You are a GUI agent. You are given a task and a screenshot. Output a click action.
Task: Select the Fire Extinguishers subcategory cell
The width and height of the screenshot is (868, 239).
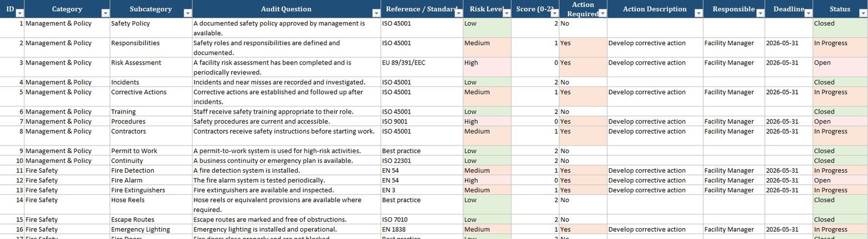click(x=150, y=190)
